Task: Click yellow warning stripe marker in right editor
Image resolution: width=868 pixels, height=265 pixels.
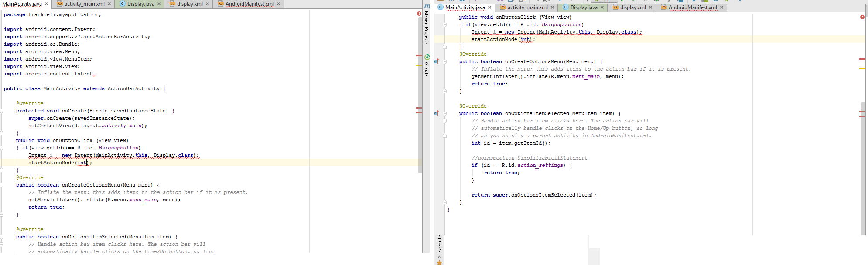Action: (x=862, y=69)
